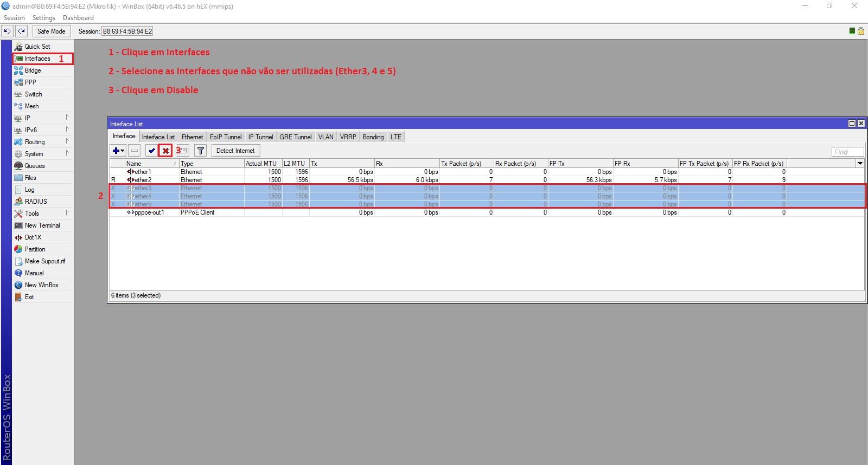868x465 pixels.
Task: Switch to the VRRP tab
Action: click(348, 137)
